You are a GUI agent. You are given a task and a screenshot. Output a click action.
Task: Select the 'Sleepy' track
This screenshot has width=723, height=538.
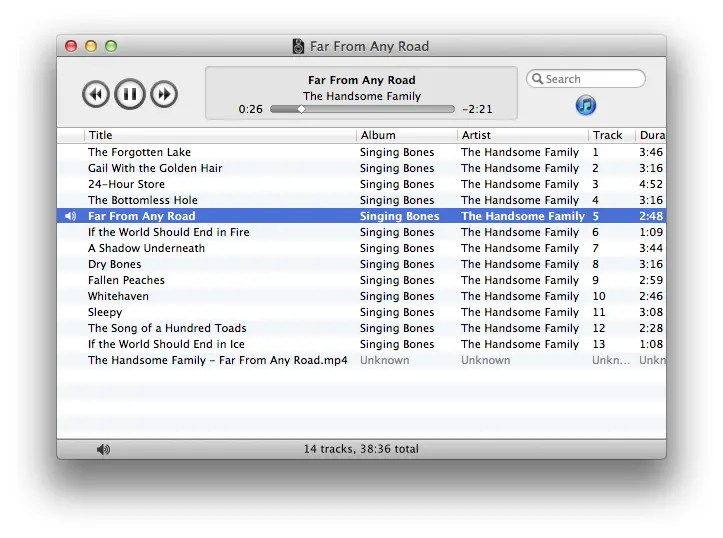pyautogui.click(x=362, y=312)
